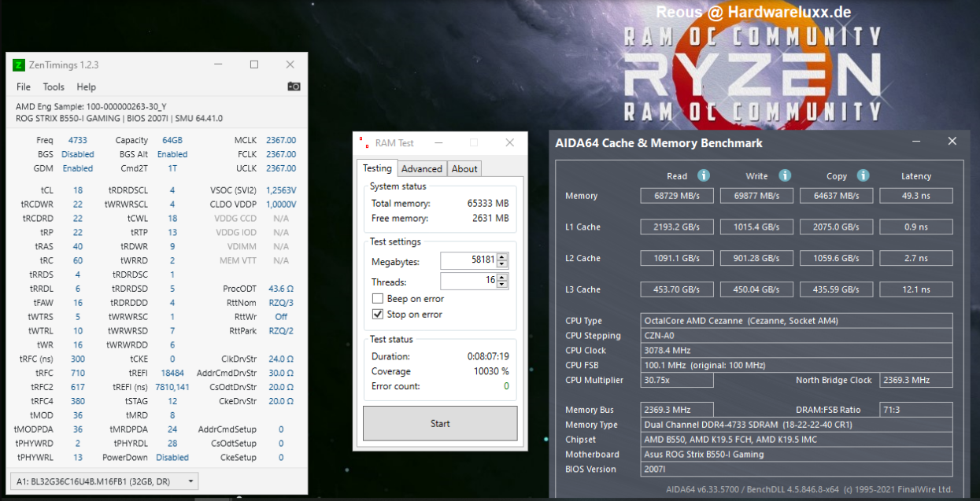
Task: Switch to the Advanced tab in RAM Test
Action: tap(422, 169)
